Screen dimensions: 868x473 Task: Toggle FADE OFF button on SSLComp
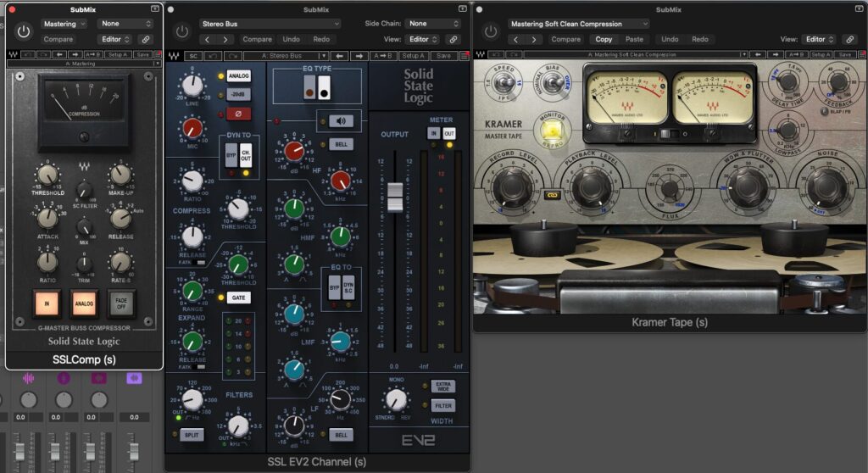(x=121, y=303)
